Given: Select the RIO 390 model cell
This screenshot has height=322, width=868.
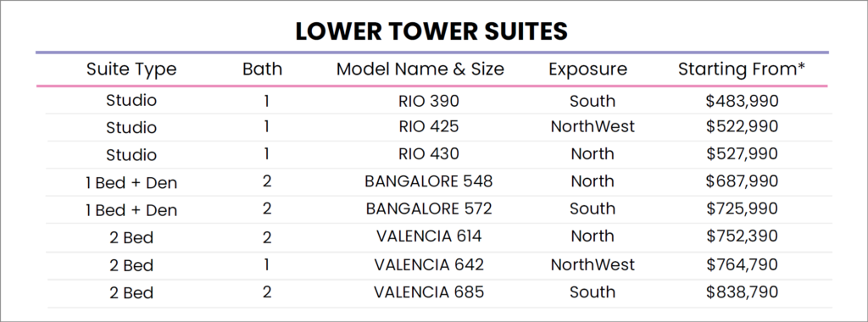Looking at the screenshot, I should [428, 101].
